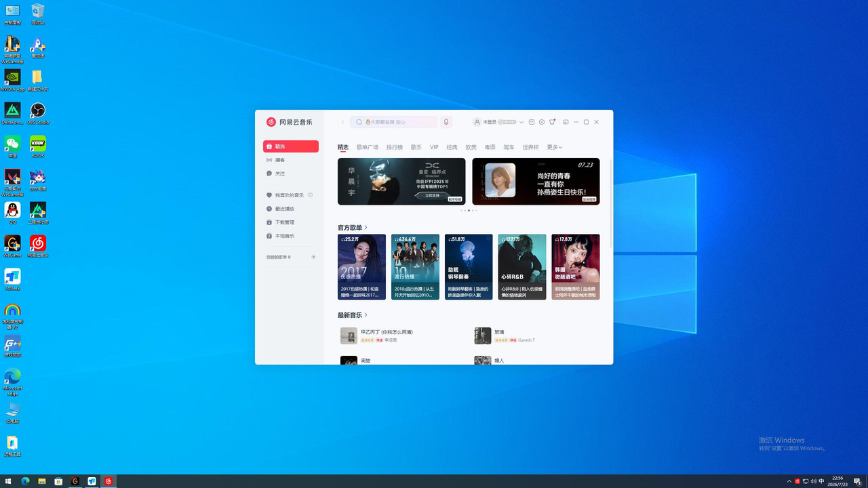
Task: Select the Microsoft Edge desktop icon
Action: click(x=12, y=382)
